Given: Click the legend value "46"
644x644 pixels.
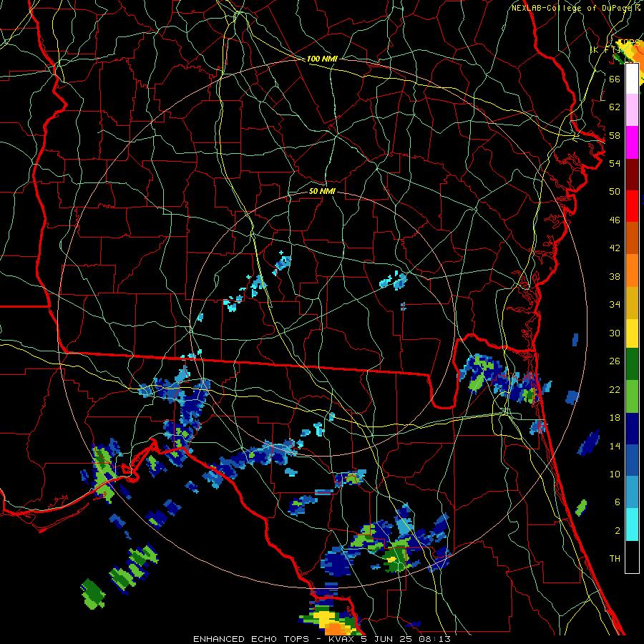Looking at the screenshot, I should coord(615,220).
